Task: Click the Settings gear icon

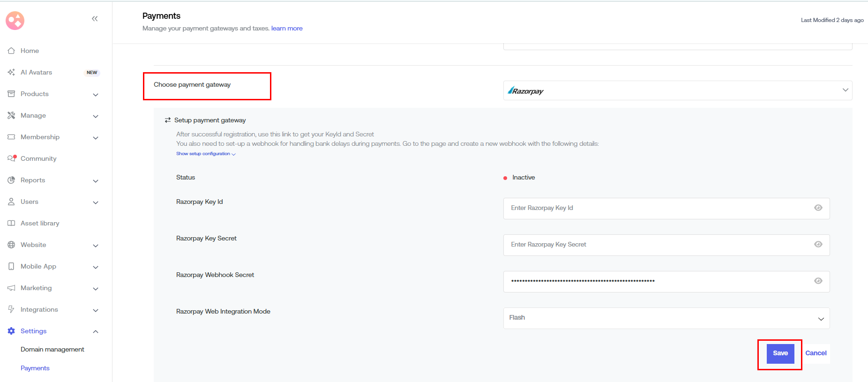Action: pyautogui.click(x=11, y=331)
